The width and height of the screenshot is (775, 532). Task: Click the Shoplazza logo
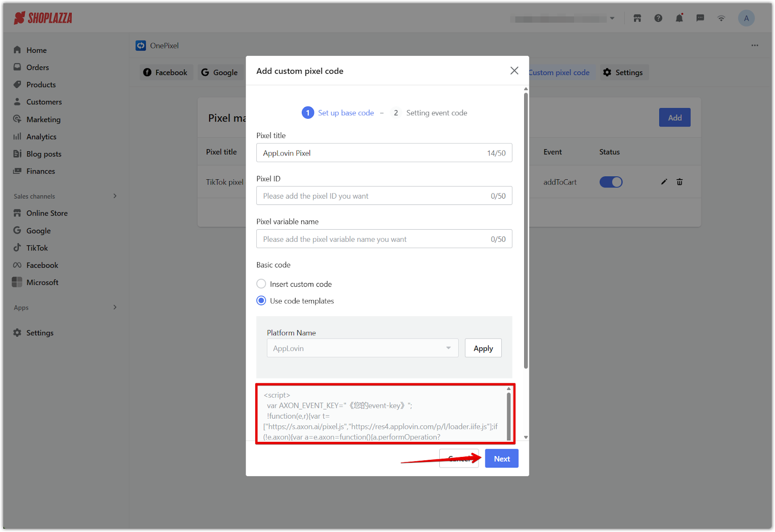point(43,18)
